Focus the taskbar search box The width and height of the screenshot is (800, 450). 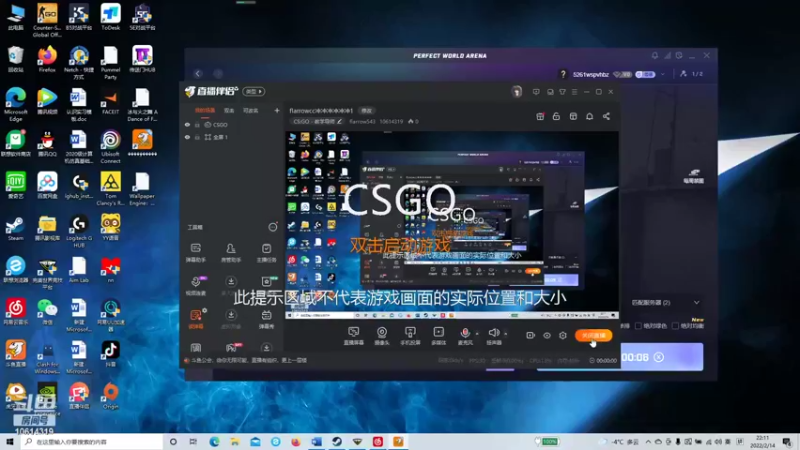point(93,441)
